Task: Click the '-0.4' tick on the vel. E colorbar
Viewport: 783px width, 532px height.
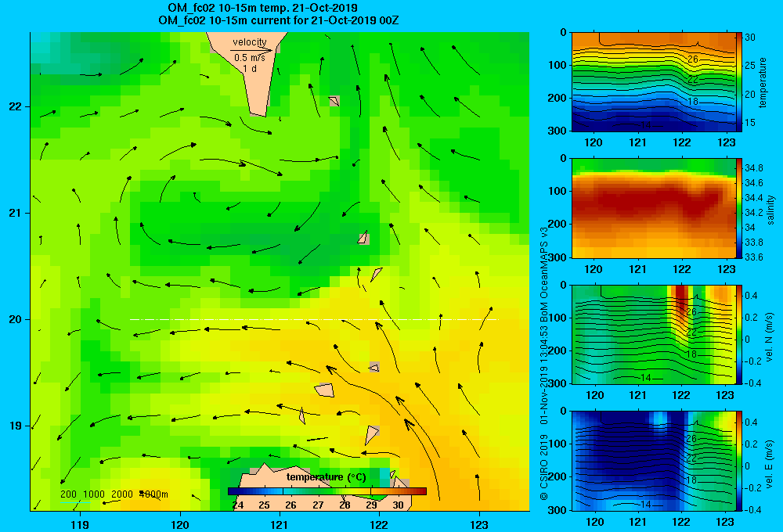Action: pyautogui.click(x=752, y=509)
